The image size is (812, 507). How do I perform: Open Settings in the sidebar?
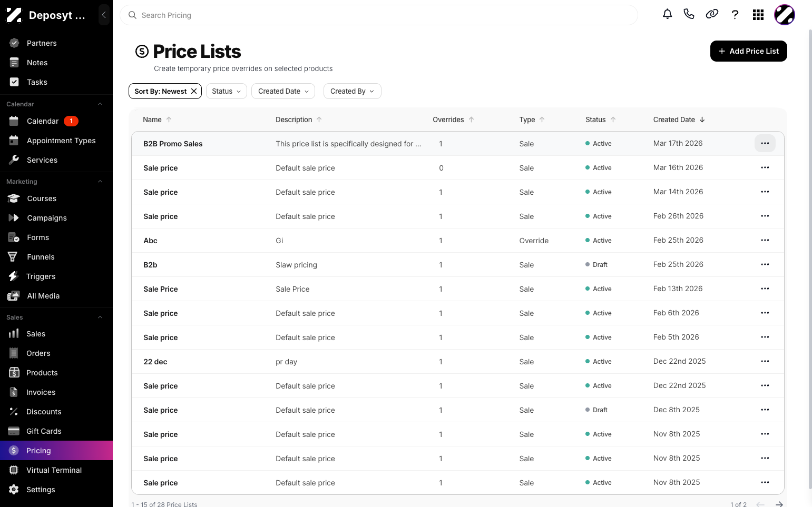56,490
